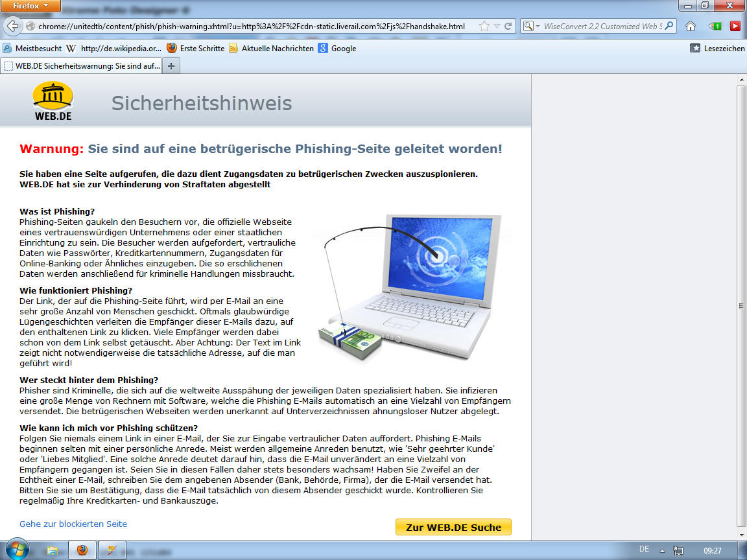Click the site identity globe icon
Viewport: 747px width, 560px height.
click(30, 26)
